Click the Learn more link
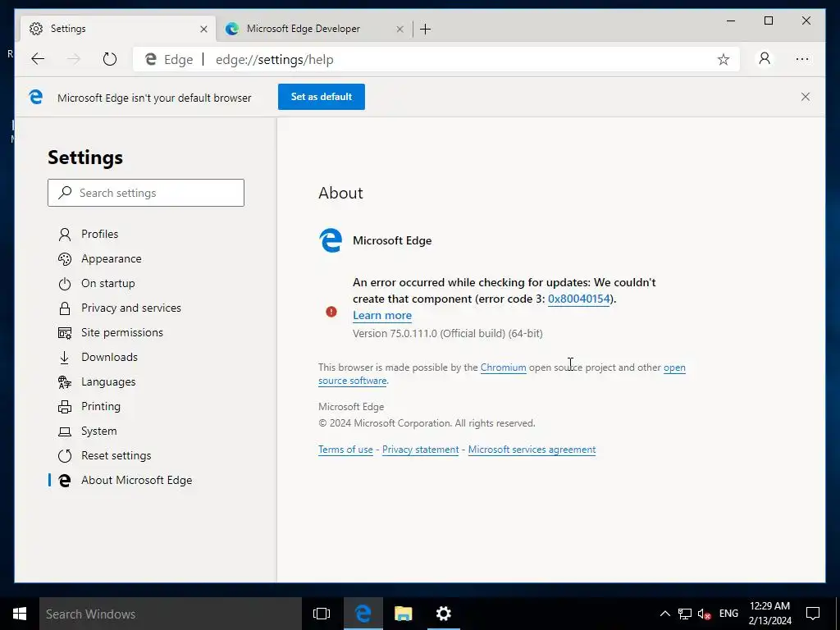Image resolution: width=840 pixels, height=630 pixels. click(382, 316)
